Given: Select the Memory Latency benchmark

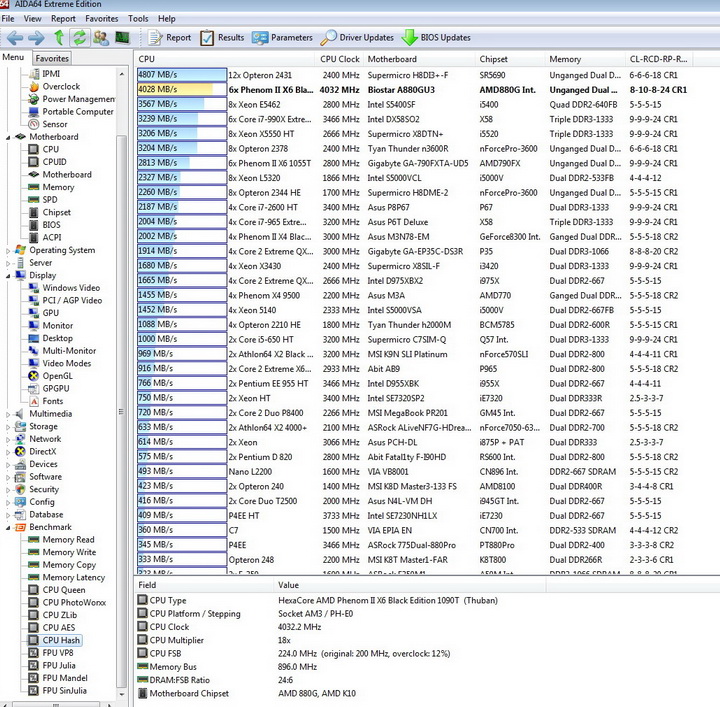Looking at the screenshot, I should pyautogui.click(x=74, y=577).
